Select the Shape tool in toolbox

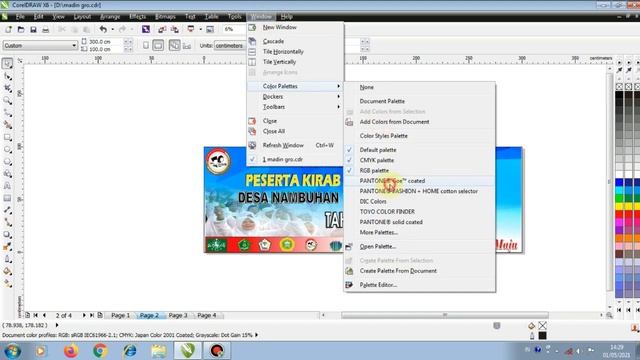coord(7,76)
